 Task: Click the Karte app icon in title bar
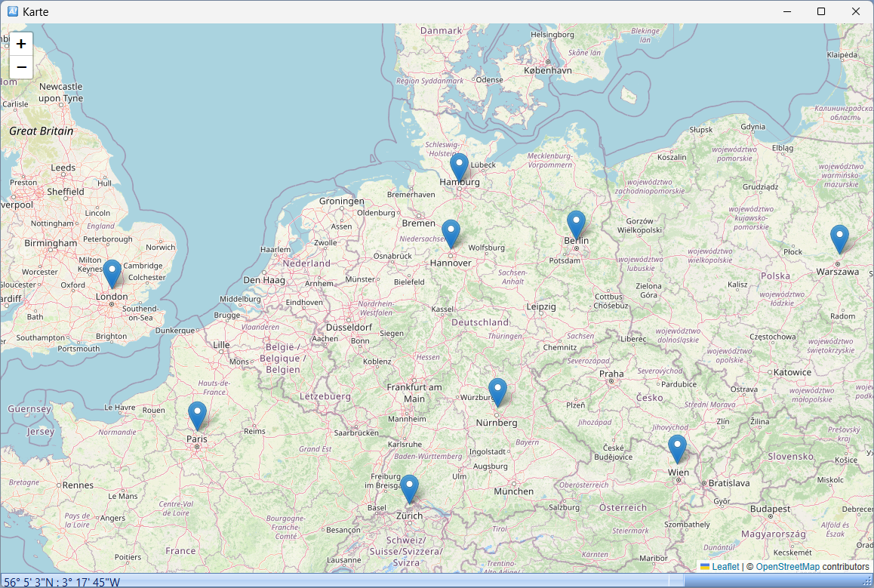[x=13, y=11]
